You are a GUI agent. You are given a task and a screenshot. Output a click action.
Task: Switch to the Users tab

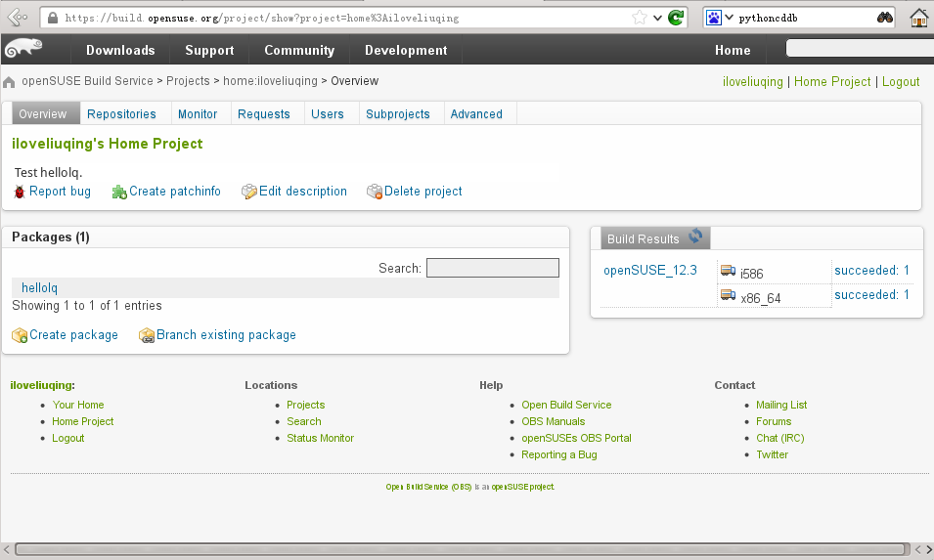click(328, 113)
